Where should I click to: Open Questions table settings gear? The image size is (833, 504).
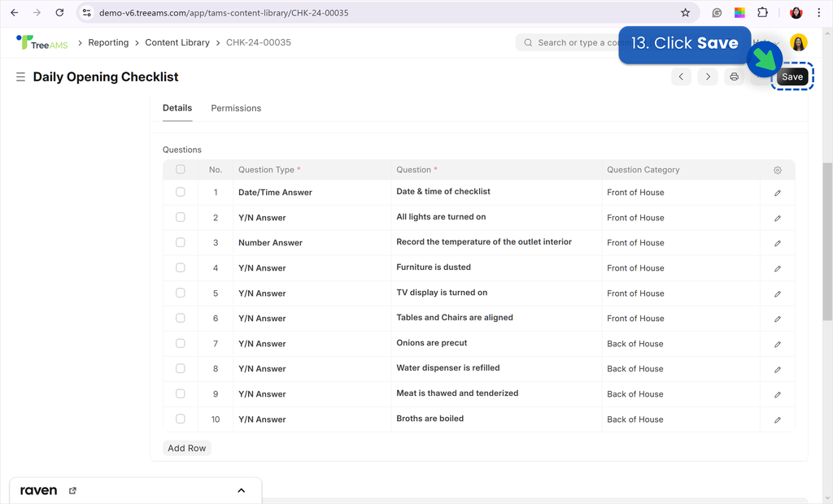point(777,170)
